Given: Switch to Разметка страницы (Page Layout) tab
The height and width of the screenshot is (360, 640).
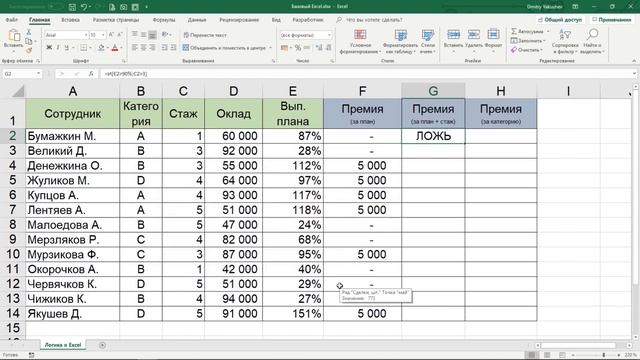Looking at the screenshot, I should pyautogui.click(x=116, y=20).
